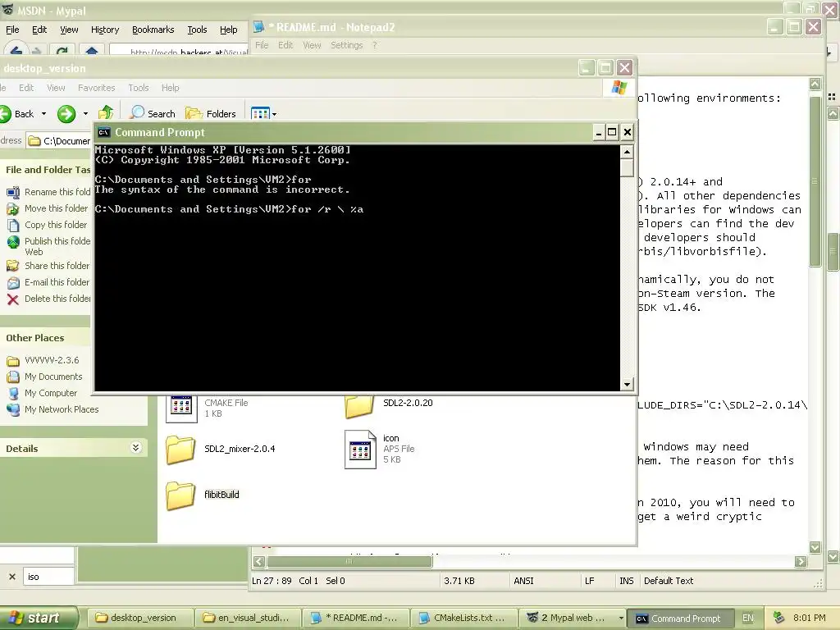This screenshot has height=630, width=840.
Task: Expand the Details panel chevron
Action: tap(136, 448)
